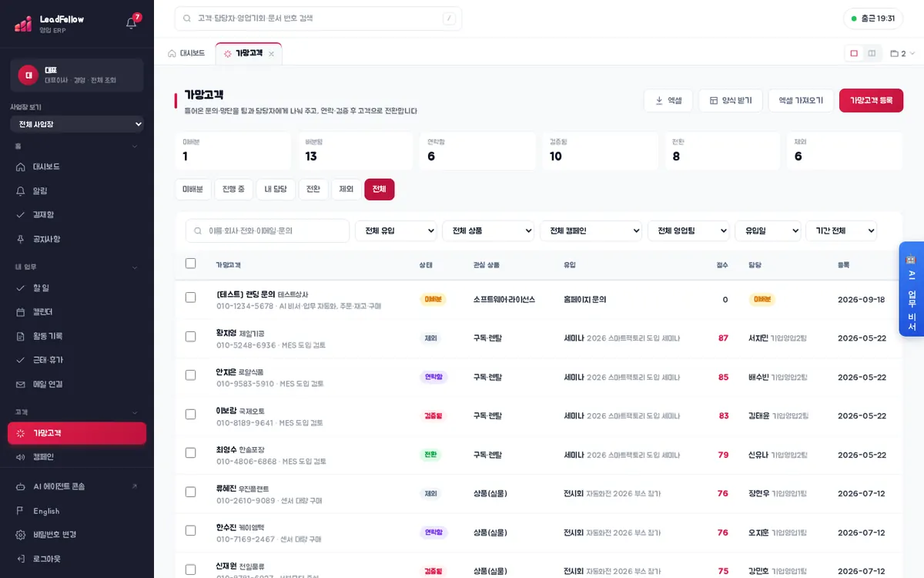Open the 전체 캠페인 filter dropdown
Viewport: 924px width, 578px height.
591,230
